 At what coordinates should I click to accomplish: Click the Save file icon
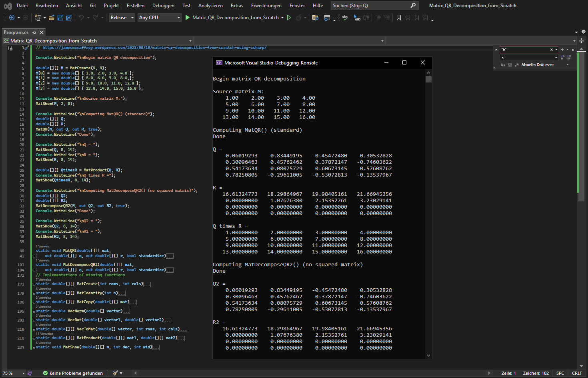pyautogui.click(x=60, y=18)
